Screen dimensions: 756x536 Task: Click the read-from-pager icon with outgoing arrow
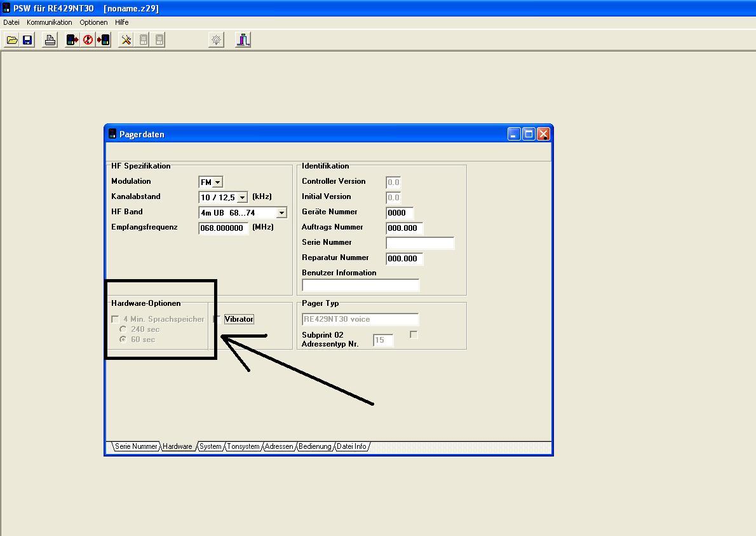(72, 40)
